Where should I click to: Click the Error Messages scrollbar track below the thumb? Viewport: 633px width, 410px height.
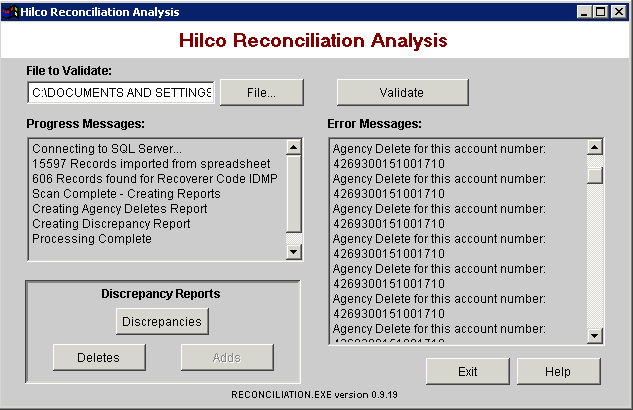point(595,260)
